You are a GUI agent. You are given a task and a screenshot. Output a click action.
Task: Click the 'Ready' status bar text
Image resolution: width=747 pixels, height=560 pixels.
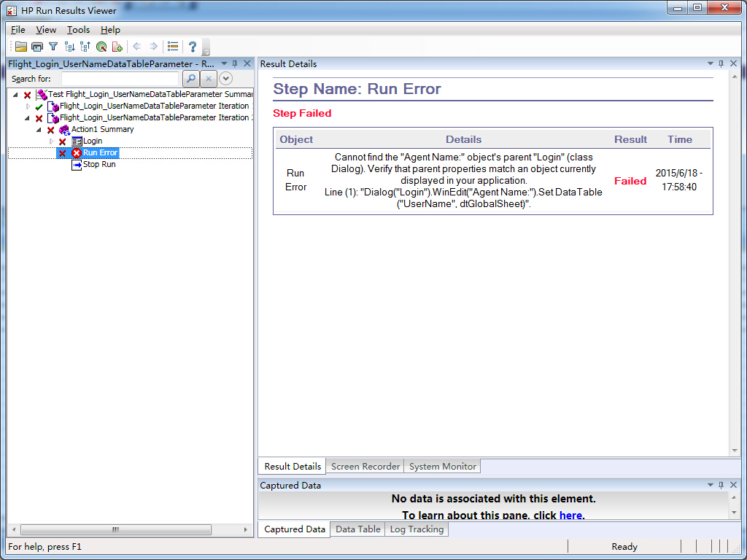624,547
